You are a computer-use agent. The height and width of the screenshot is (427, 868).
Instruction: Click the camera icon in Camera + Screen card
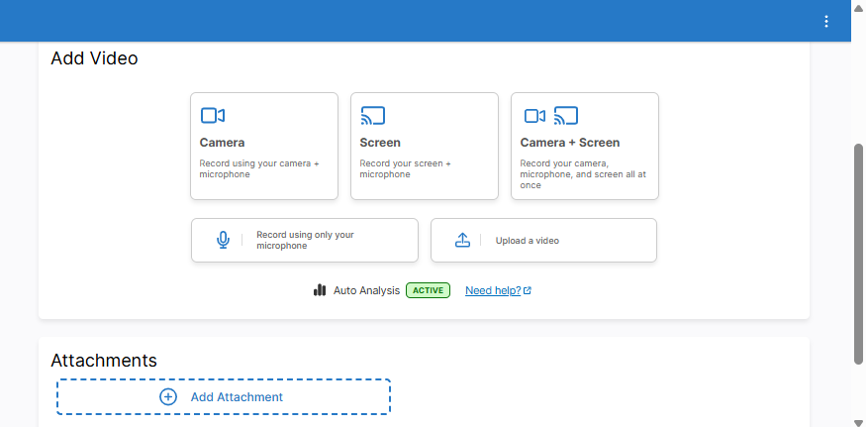(x=534, y=116)
